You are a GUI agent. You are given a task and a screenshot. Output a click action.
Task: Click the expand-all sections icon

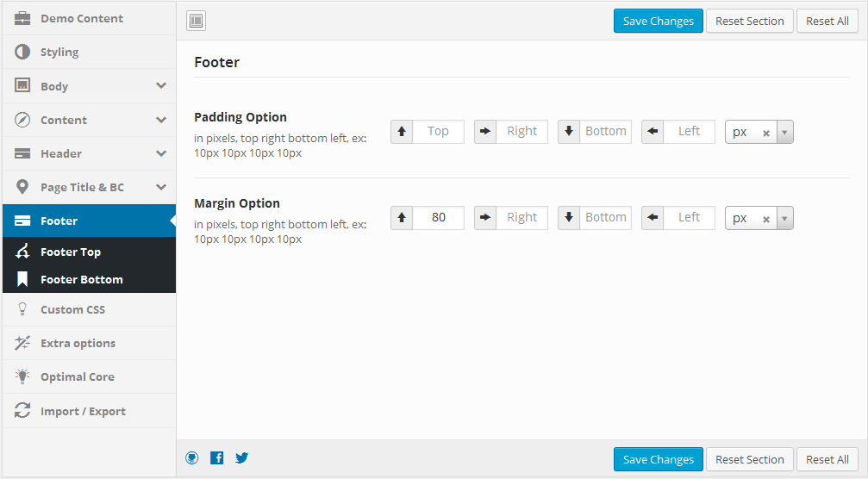pos(196,21)
